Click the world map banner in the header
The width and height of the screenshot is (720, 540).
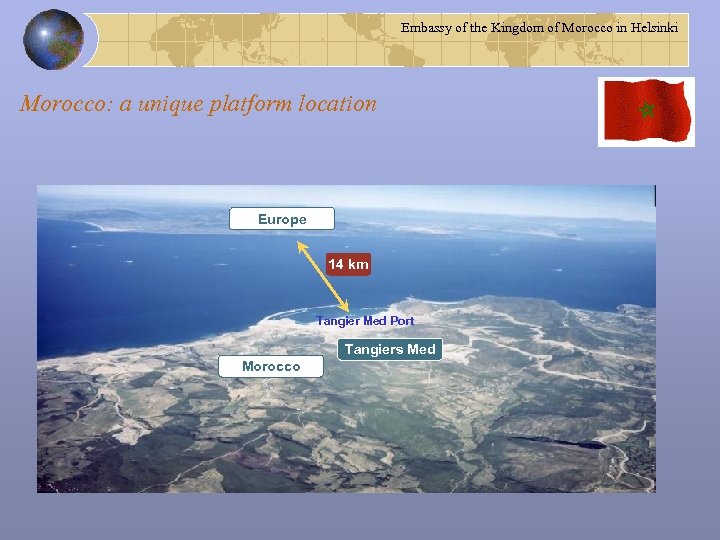(386, 40)
